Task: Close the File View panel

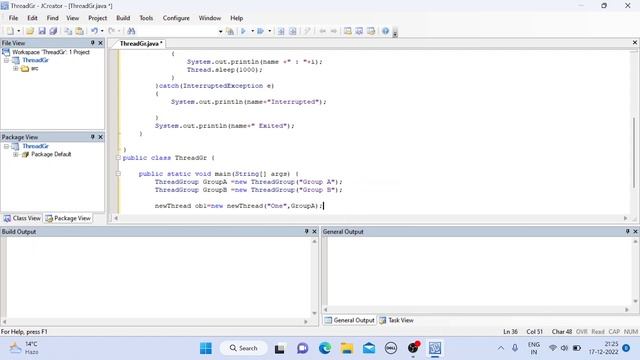Action: point(100,43)
